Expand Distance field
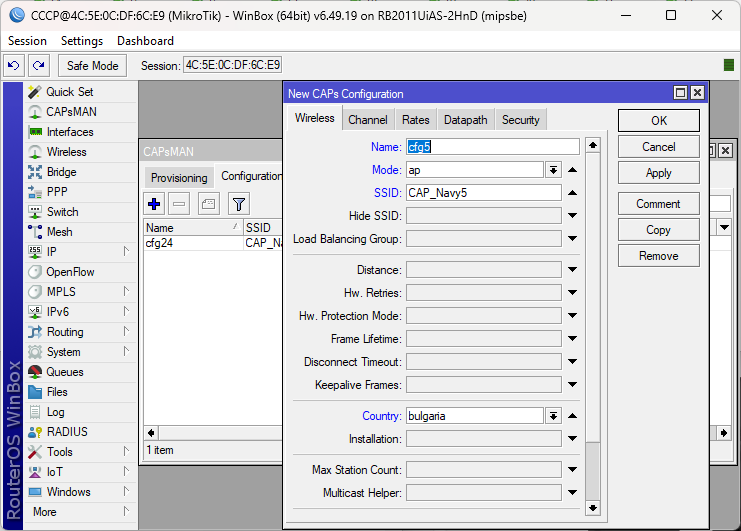 [x=572, y=270]
